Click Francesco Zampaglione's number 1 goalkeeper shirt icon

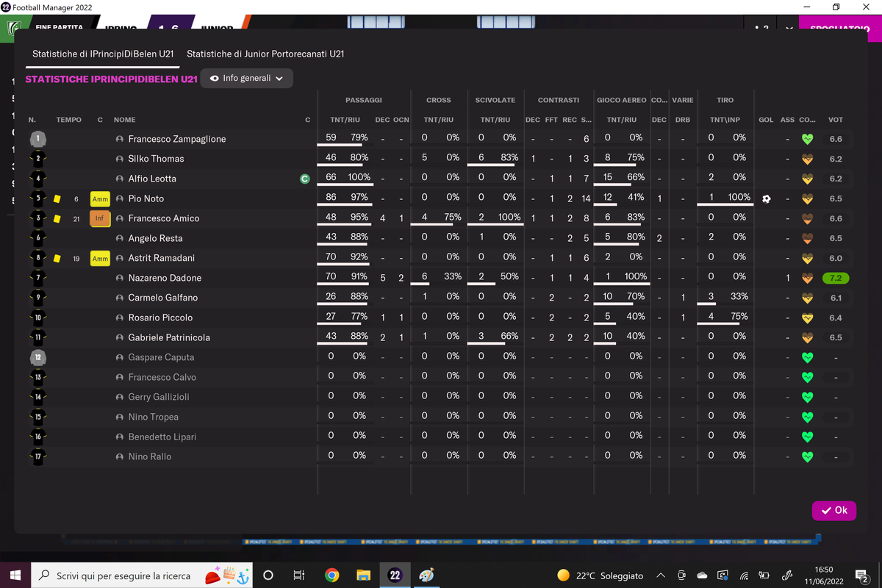pyautogui.click(x=37, y=139)
